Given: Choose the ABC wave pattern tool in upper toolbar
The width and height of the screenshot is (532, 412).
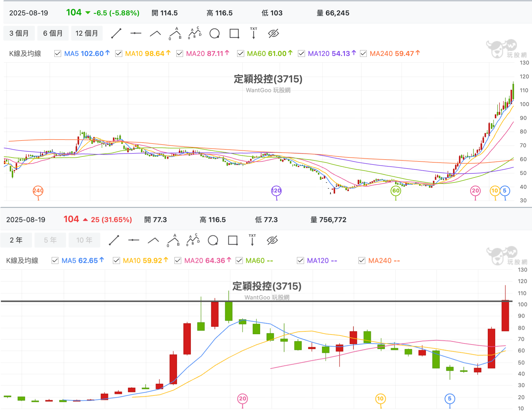Looking at the screenshot, I should point(195,33).
